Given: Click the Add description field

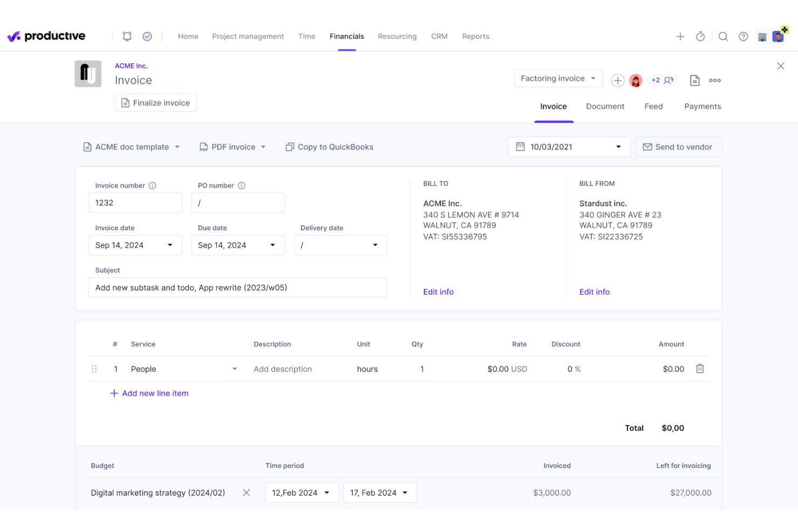Looking at the screenshot, I should [283, 369].
